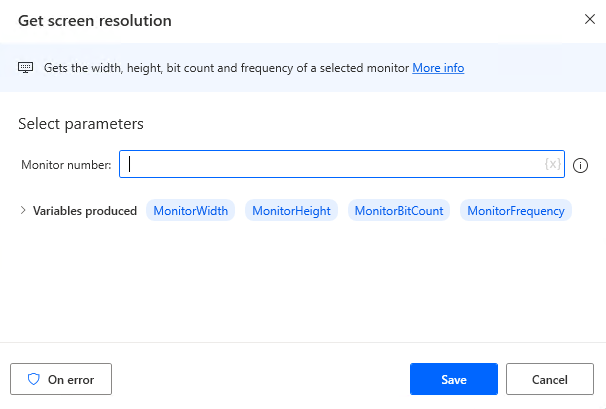Close the Get screen resolution dialog
606x409 pixels.
[x=586, y=20]
